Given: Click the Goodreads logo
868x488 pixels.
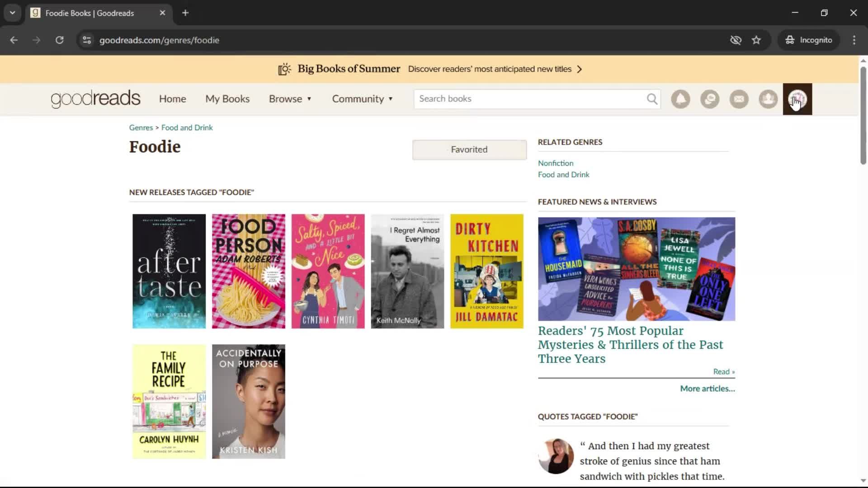Looking at the screenshot, I should (x=95, y=99).
